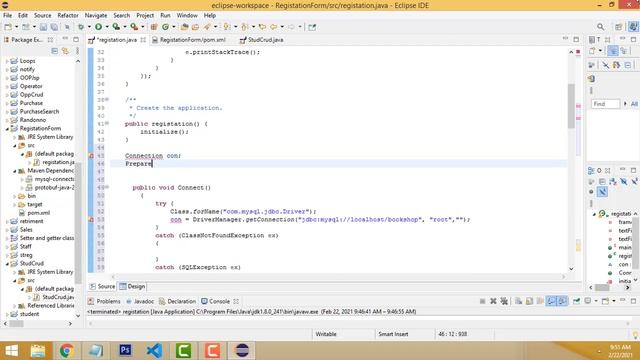Click the Windows Start button
Image resolution: width=640 pixels, height=360 pixels.
tap(11, 351)
